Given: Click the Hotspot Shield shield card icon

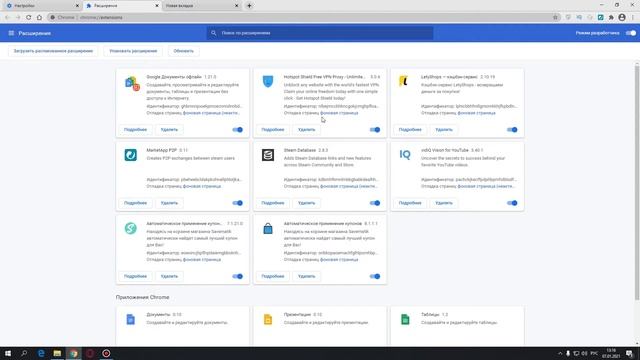Looking at the screenshot, I should (x=268, y=81).
